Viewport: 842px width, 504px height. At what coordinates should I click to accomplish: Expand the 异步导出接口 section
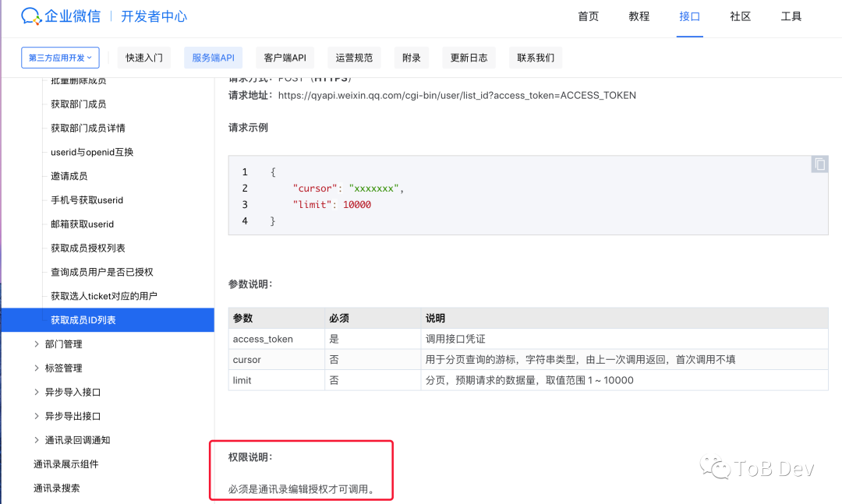pos(69,415)
